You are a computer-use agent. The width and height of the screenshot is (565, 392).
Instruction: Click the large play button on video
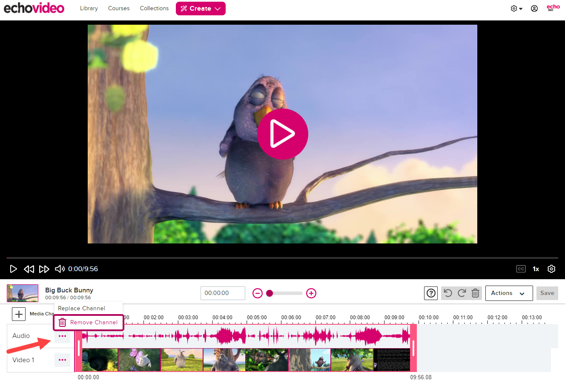tap(282, 134)
